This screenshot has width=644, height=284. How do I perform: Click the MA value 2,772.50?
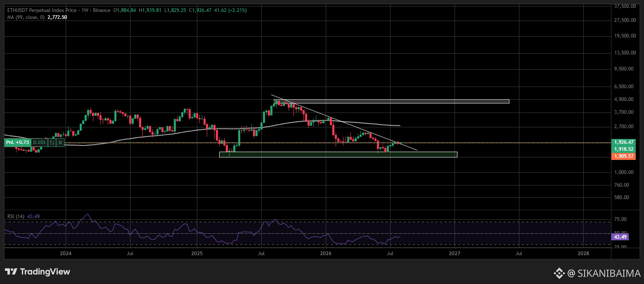click(57, 17)
